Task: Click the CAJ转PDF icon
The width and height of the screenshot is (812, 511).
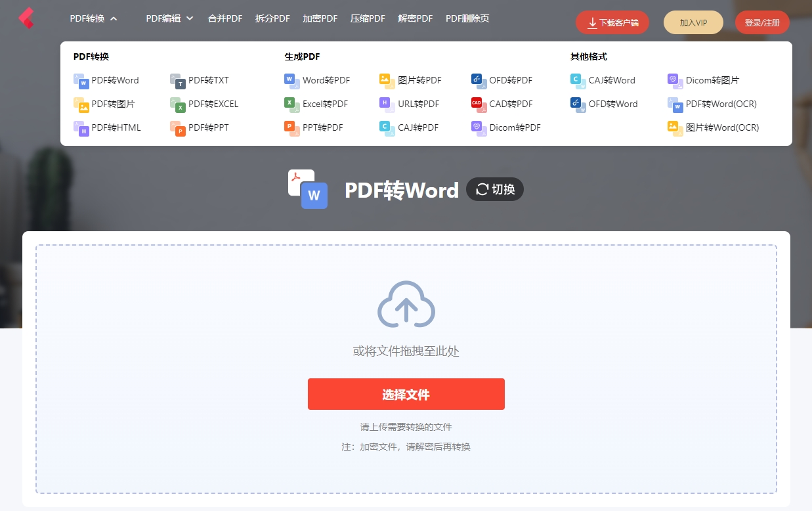Action: (387, 128)
